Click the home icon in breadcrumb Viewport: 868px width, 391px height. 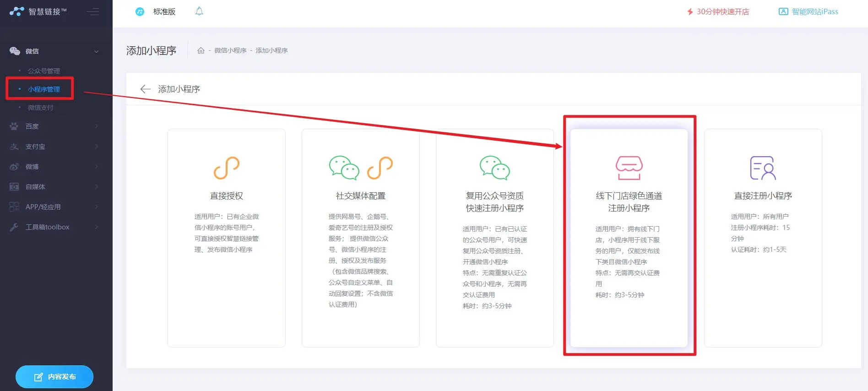(201, 50)
